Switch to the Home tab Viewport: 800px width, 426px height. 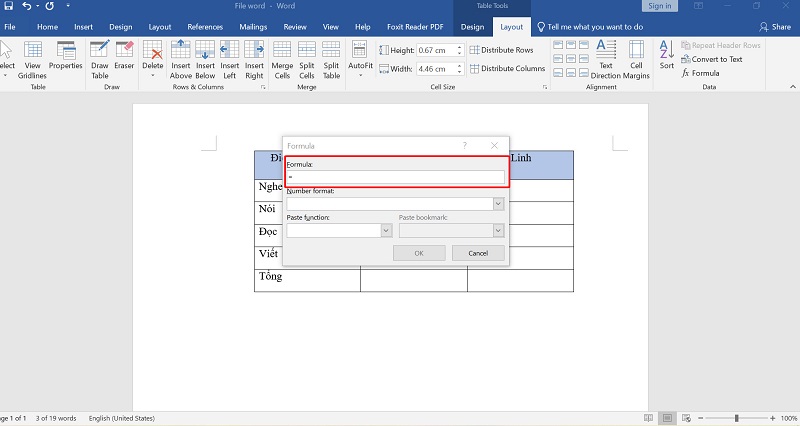[47, 27]
